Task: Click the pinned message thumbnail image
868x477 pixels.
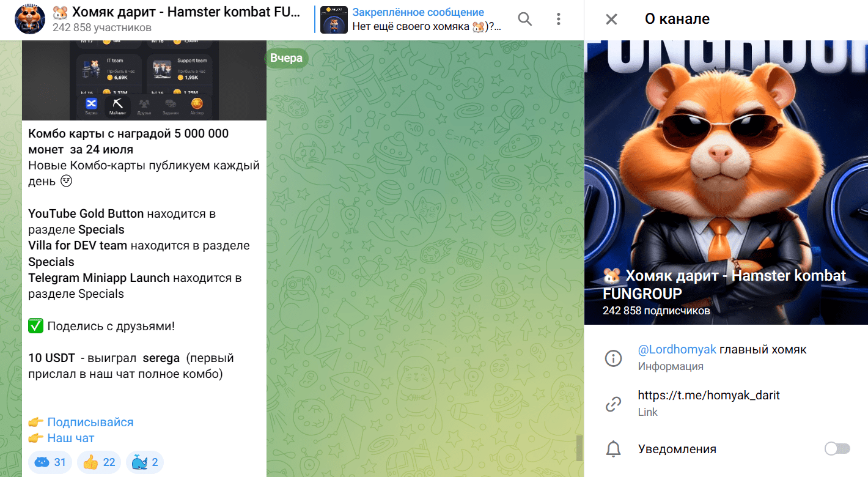Action: 334,20
